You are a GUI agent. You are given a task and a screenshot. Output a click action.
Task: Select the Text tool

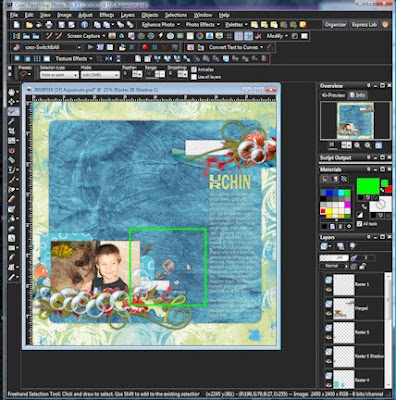tap(12, 238)
